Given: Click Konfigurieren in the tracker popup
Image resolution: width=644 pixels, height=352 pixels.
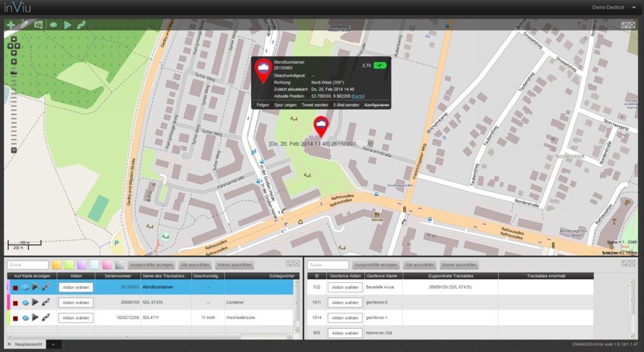Looking at the screenshot, I should pyautogui.click(x=377, y=105).
